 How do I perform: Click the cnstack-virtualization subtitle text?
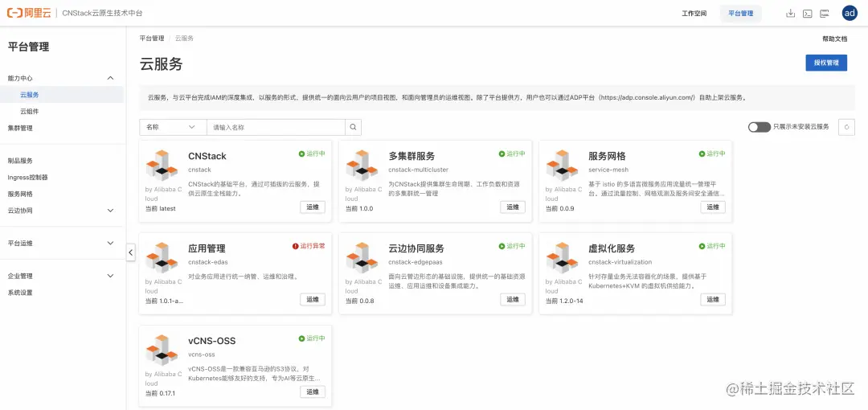tap(620, 262)
